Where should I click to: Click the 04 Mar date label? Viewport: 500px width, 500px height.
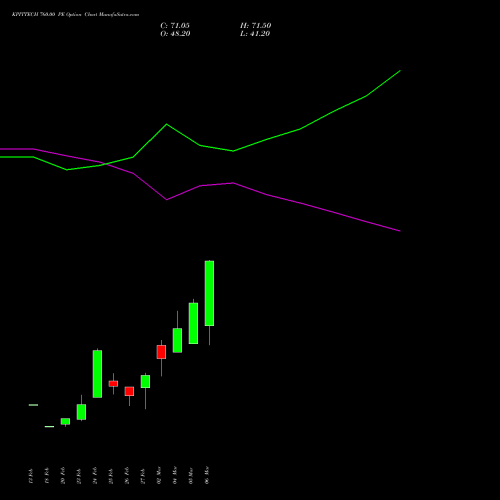[175, 475]
